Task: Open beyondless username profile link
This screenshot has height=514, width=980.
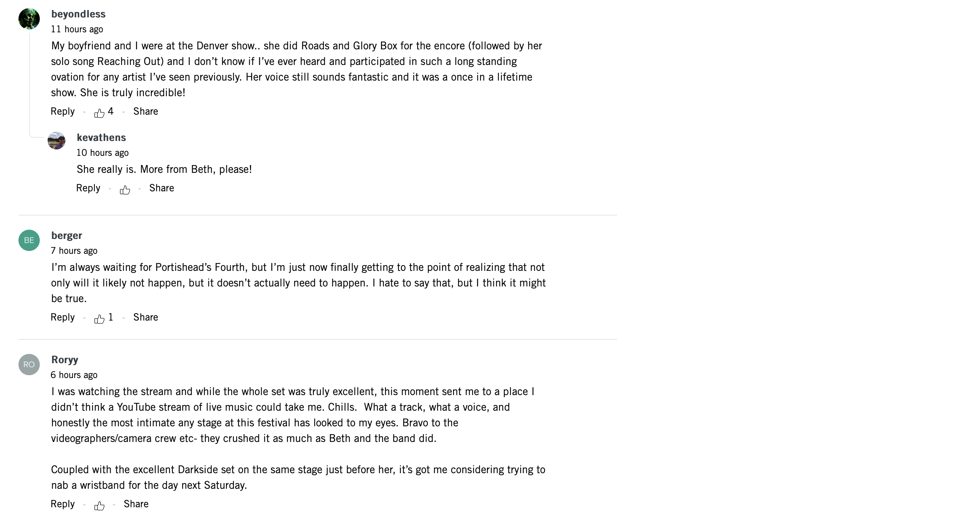Action: click(78, 14)
